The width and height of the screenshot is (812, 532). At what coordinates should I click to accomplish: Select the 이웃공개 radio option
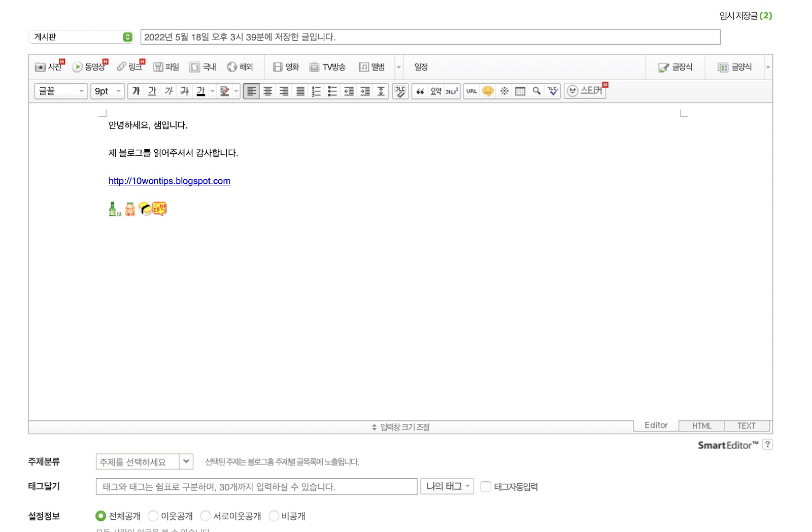[x=153, y=516]
